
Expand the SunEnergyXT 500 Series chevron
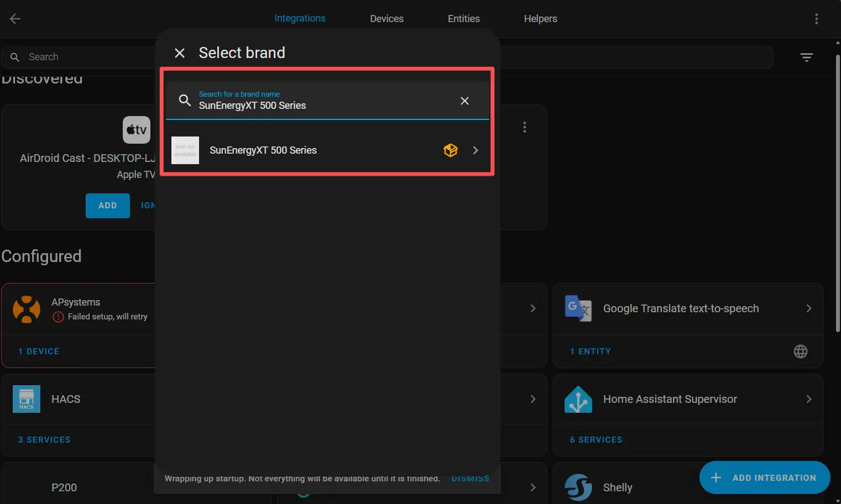pos(476,150)
